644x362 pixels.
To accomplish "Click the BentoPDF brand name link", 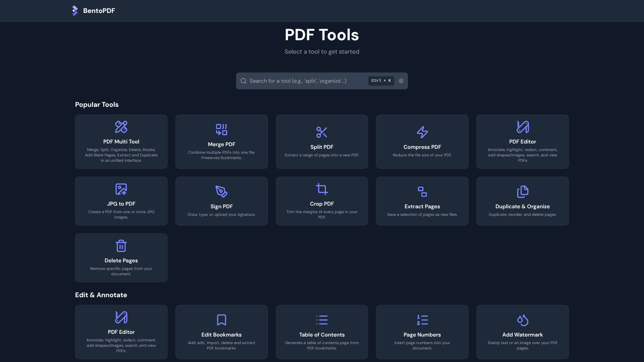I will coord(99,11).
